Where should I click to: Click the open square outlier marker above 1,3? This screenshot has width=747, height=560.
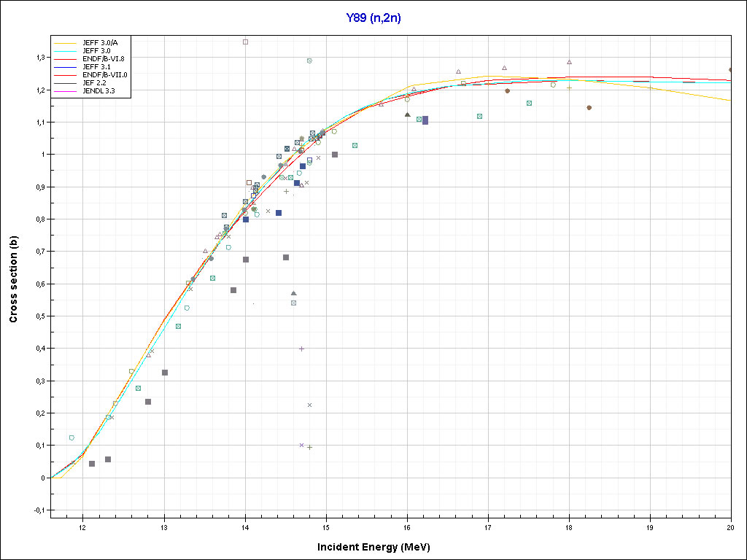245,42
